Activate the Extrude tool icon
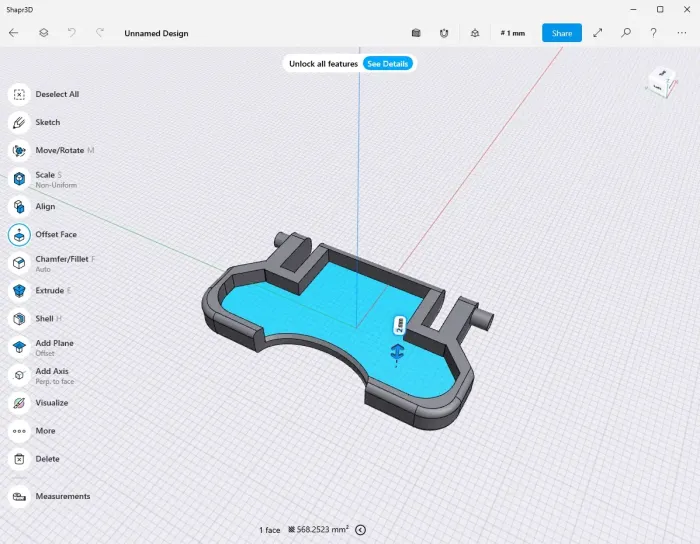Screen dimensions: 700x544 tap(19, 291)
